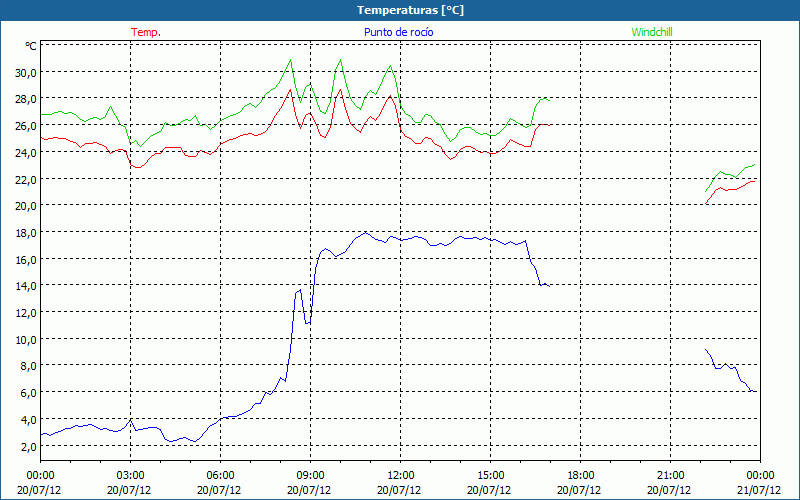Click the 14,0 y-axis value
Screen dimensions: 800x500
[x=26, y=287]
